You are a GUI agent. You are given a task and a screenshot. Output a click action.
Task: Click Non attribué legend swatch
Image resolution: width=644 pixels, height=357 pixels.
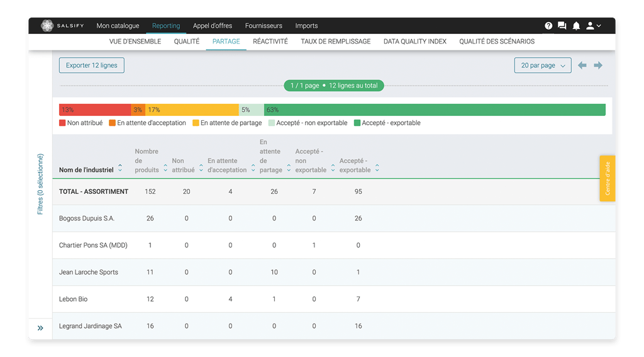[x=62, y=123]
